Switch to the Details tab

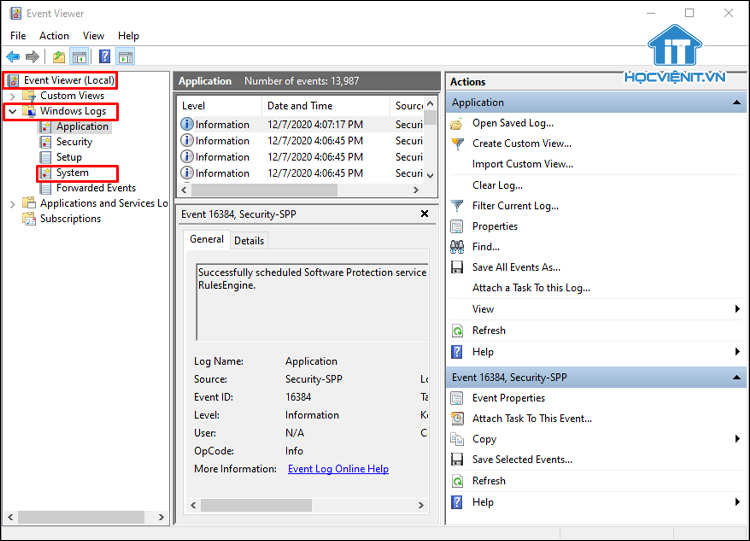coord(249,241)
